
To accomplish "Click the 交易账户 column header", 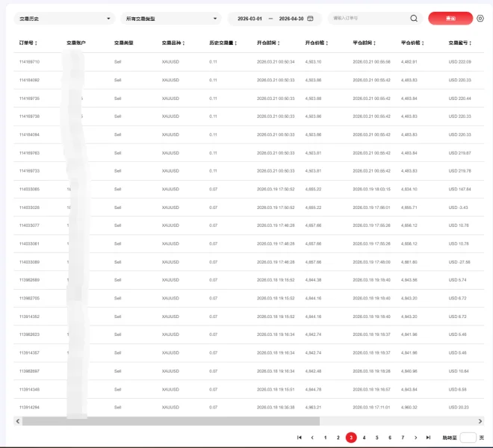I will coord(75,43).
